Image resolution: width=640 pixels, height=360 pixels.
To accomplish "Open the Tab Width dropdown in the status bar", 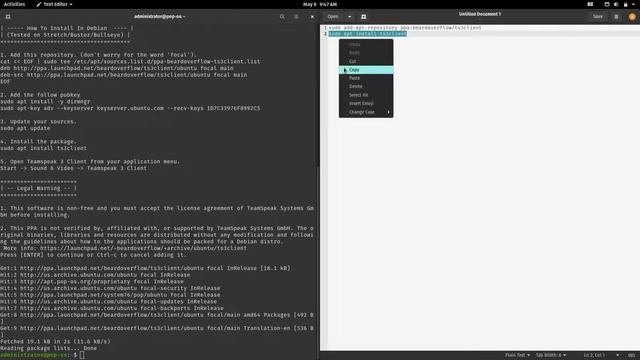I will 551,355.
